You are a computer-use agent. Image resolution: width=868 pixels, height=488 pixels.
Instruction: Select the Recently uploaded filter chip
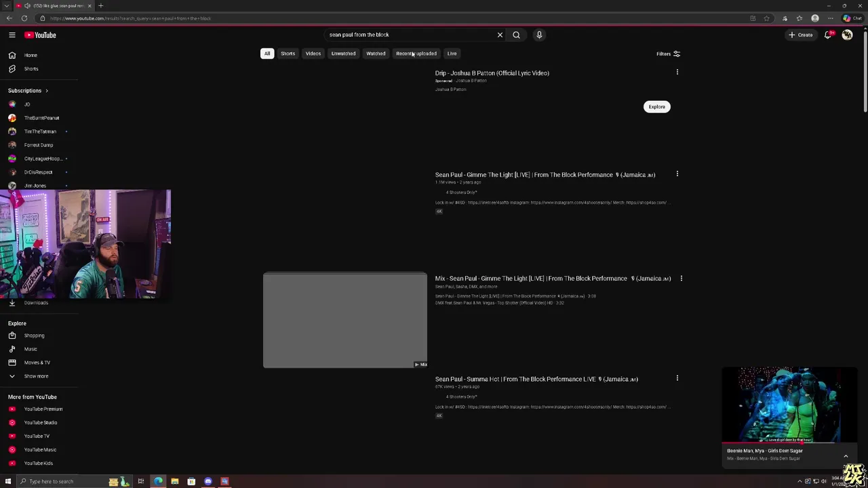(x=416, y=54)
